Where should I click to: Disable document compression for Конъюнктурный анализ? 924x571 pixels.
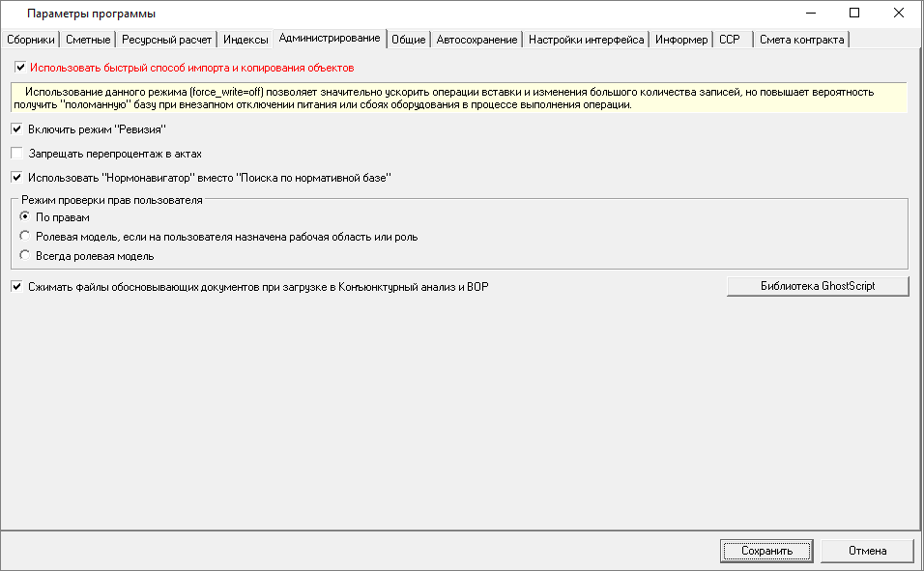(16, 285)
